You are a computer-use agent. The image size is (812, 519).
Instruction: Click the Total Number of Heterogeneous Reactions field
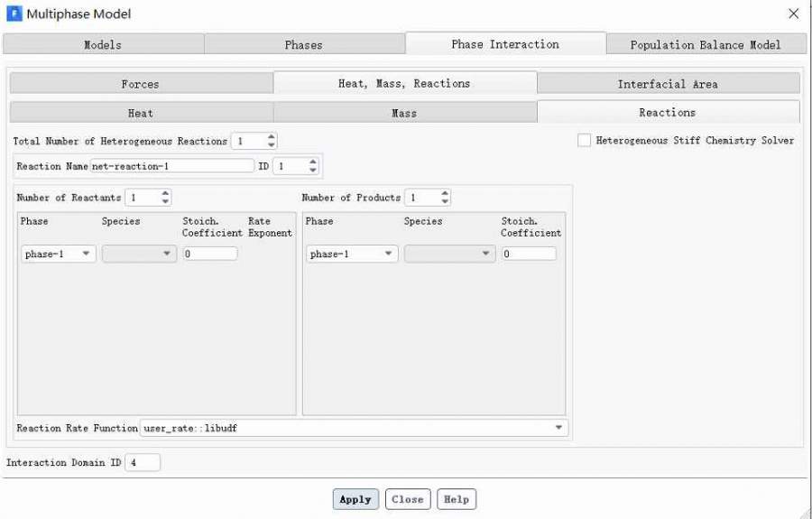(x=249, y=141)
